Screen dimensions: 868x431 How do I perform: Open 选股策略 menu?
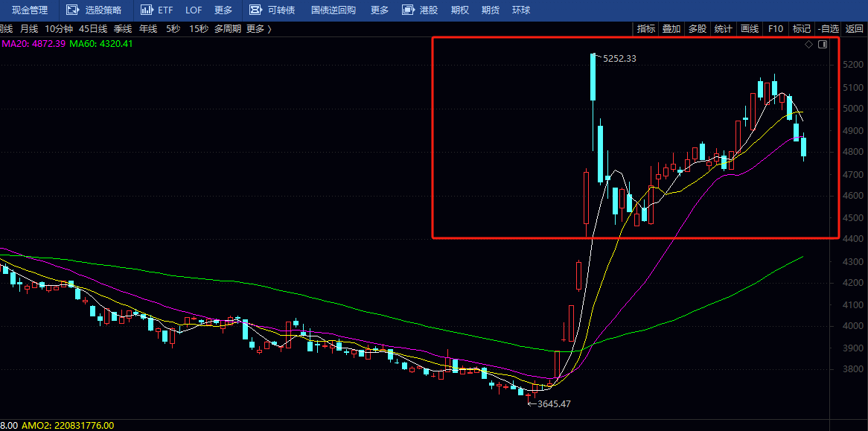click(x=103, y=10)
